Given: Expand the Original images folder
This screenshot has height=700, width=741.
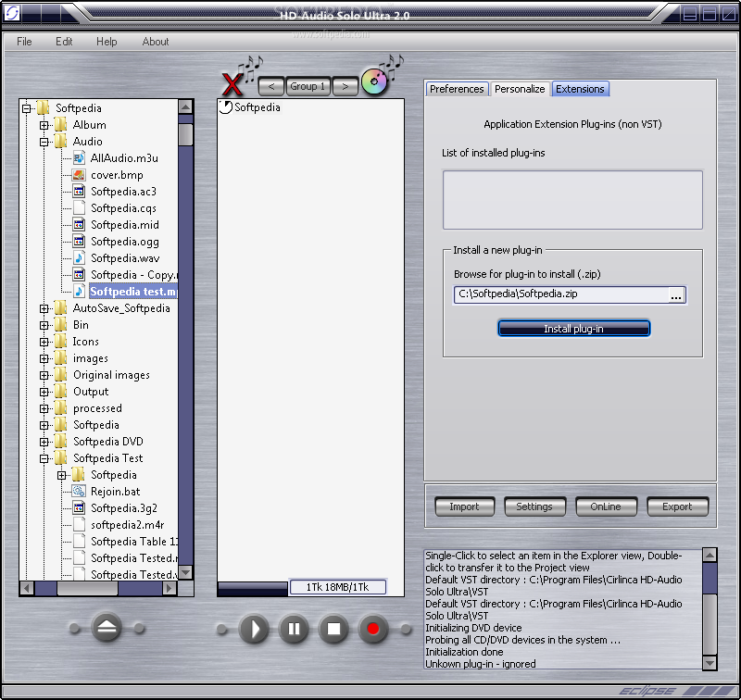Looking at the screenshot, I should pyautogui.click(x=44, y=376).
